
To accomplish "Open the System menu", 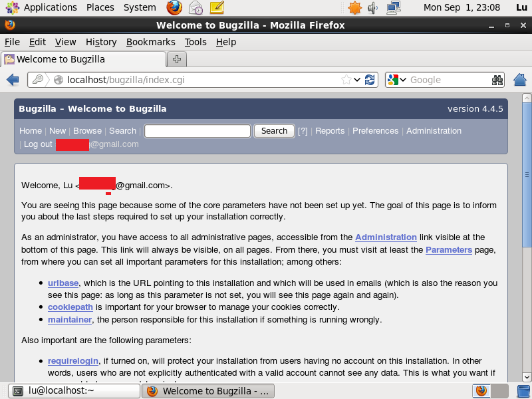I will click(140, 7).
